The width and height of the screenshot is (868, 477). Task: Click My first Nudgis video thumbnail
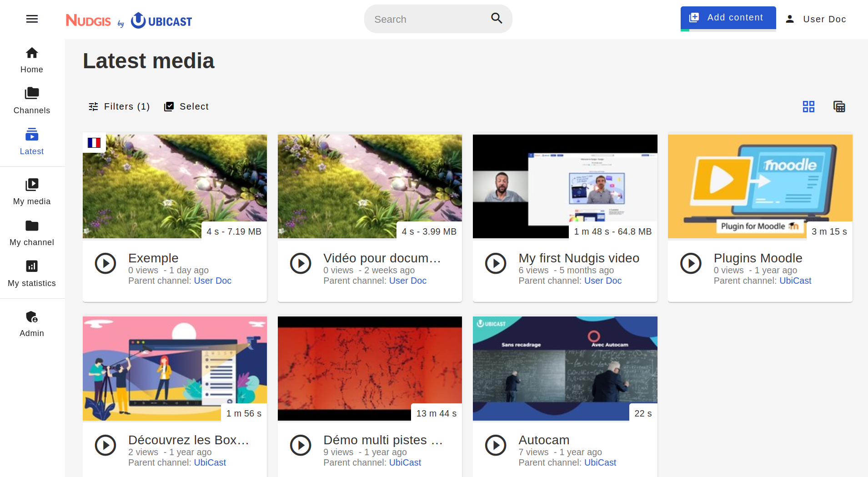pos(565,186)
